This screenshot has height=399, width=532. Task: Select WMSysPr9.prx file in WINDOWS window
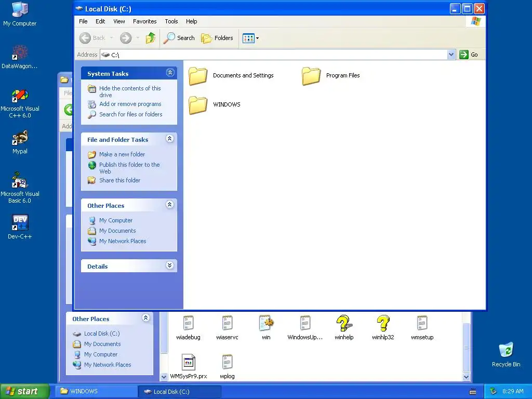click(188, 367)
